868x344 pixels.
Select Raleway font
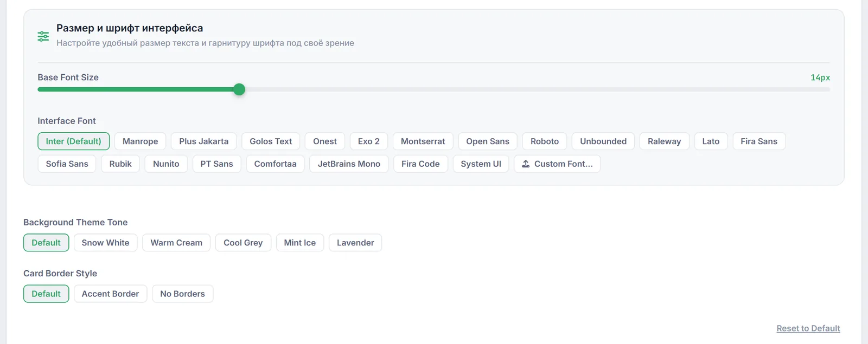(664, 141)
